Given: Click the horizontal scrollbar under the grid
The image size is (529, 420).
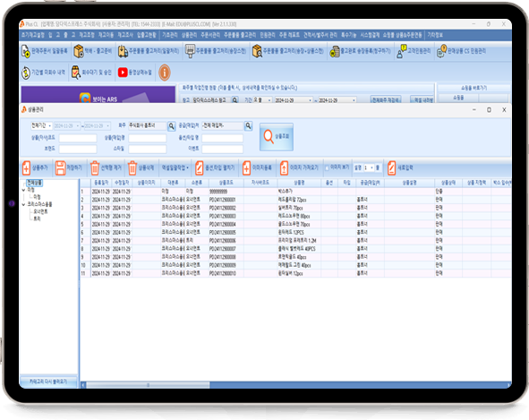Looking at the screenshot, I should click(x=296, y=384).
